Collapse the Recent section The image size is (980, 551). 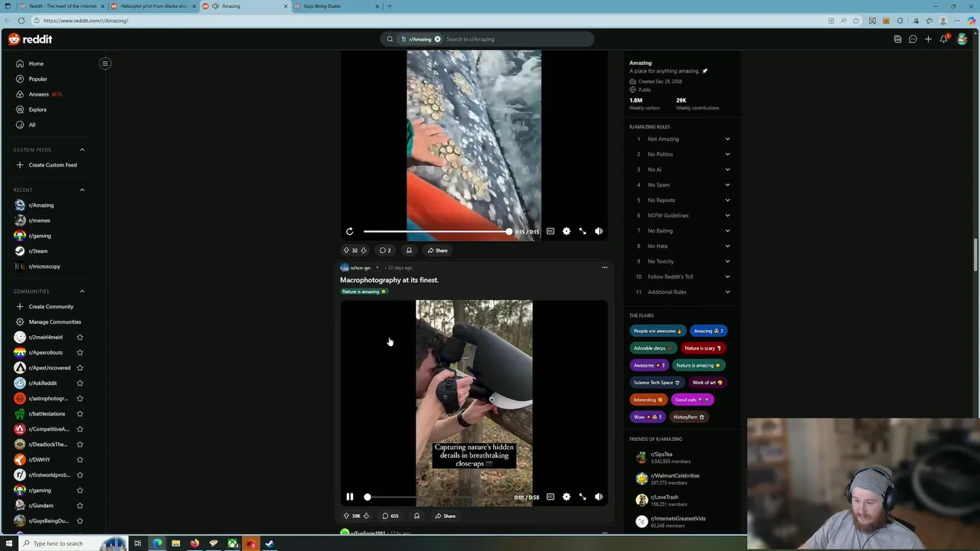point(82,190)
